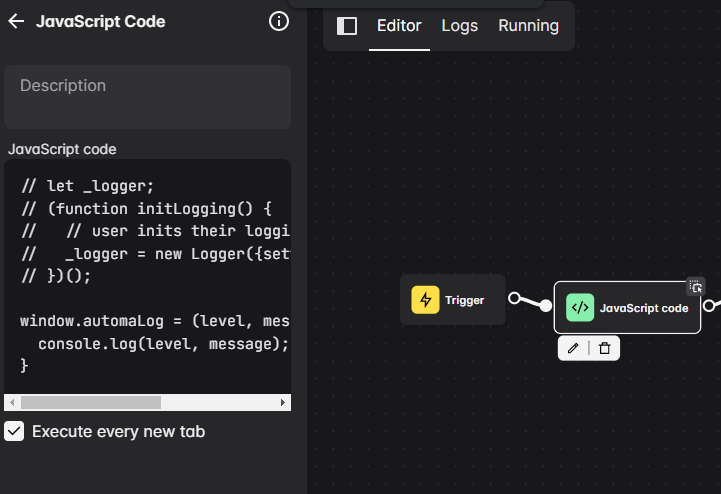Click the 'JavaScript code' field label
Screen dimensions: 721x494
pos(62,149)
